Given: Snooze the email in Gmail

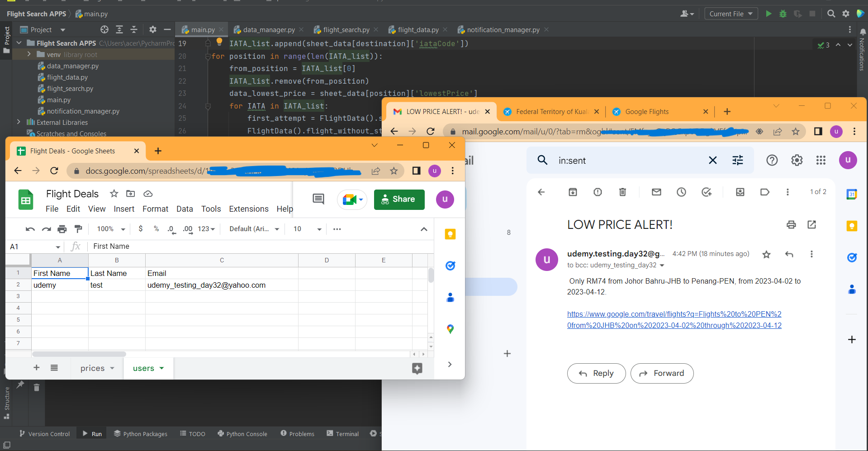Looking at the screenshot, I should click(x=681, y=192).
